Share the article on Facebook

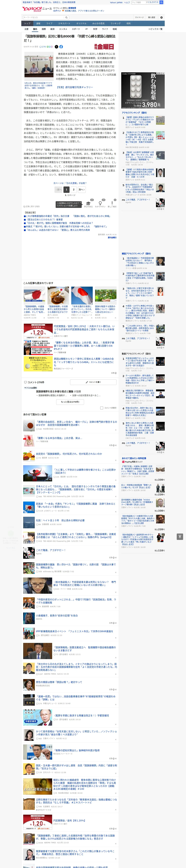click(61, 47)
